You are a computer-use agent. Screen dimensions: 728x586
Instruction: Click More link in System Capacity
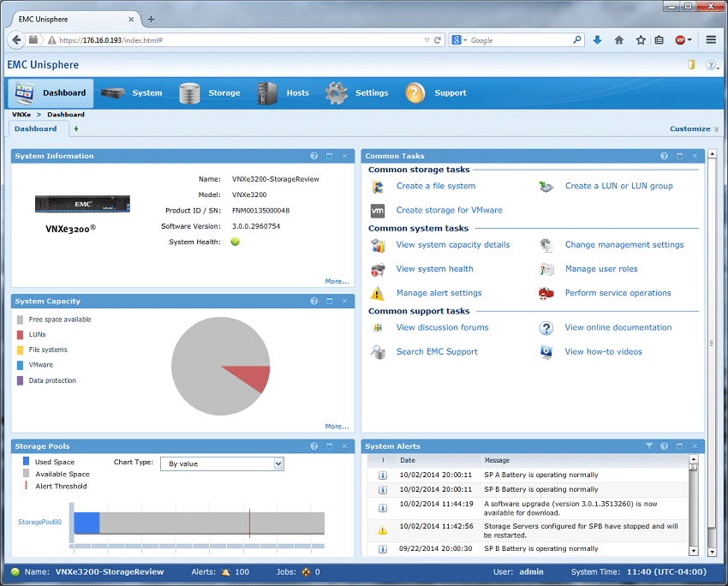[337, 427]
